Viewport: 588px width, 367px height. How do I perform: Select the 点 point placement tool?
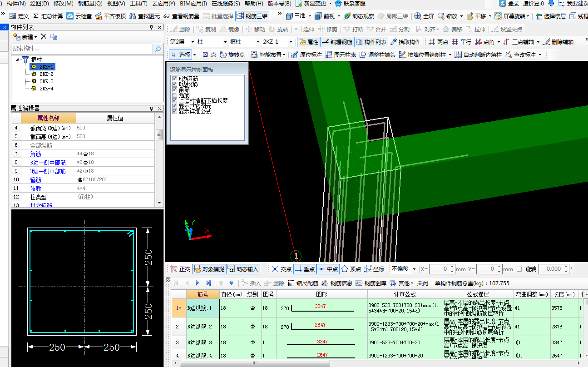point(209,55)
